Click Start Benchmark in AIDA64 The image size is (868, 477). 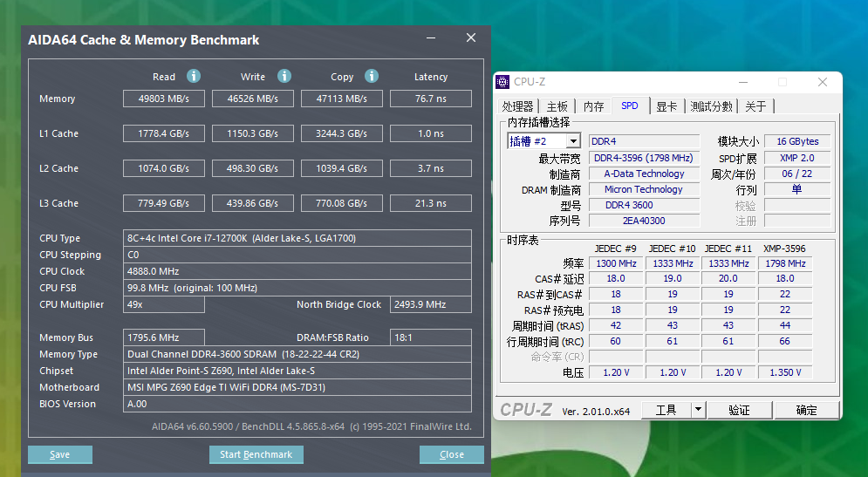[256, 454]
